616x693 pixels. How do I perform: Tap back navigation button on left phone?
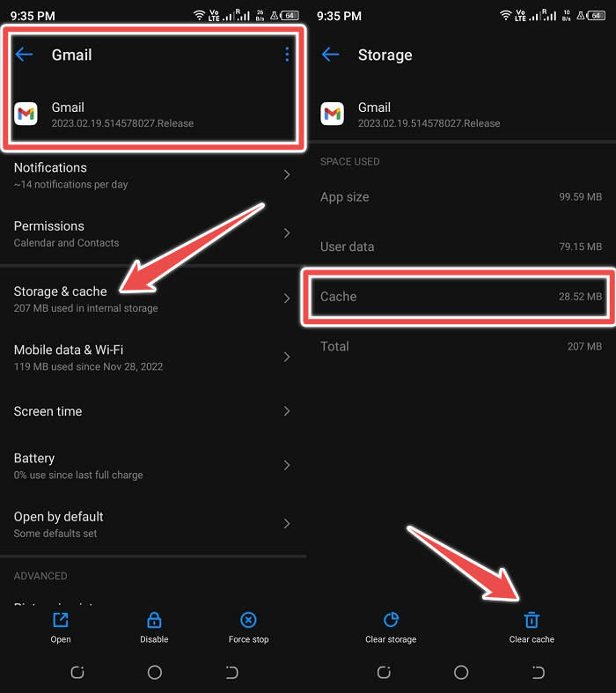coord(231,672)
